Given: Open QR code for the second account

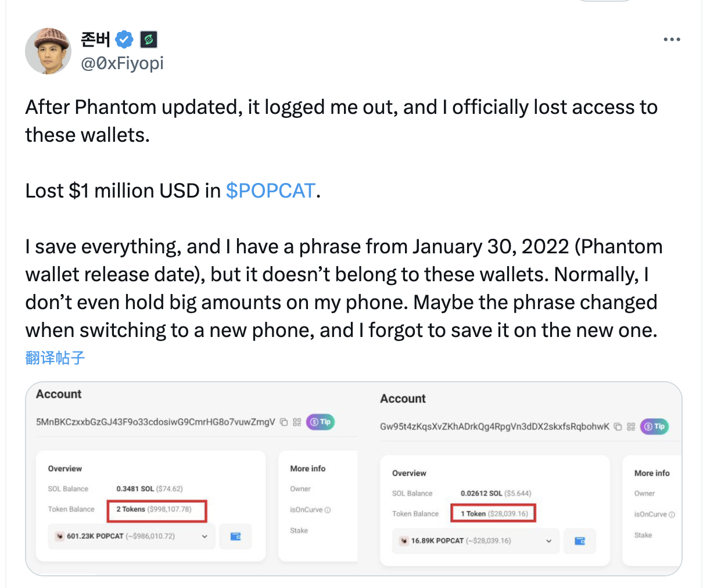Looking at the screenshot, I should (x=631, y=426).
